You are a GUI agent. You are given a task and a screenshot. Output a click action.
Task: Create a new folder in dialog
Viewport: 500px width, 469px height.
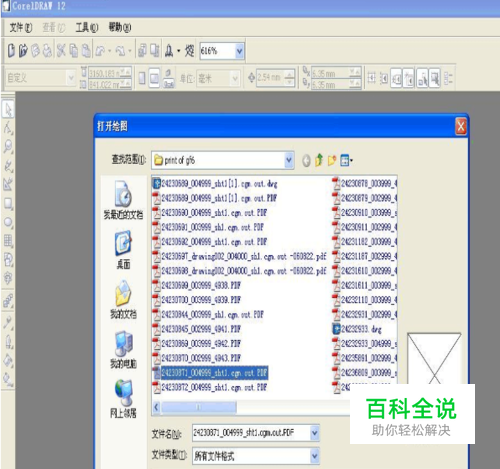point(332,160)
